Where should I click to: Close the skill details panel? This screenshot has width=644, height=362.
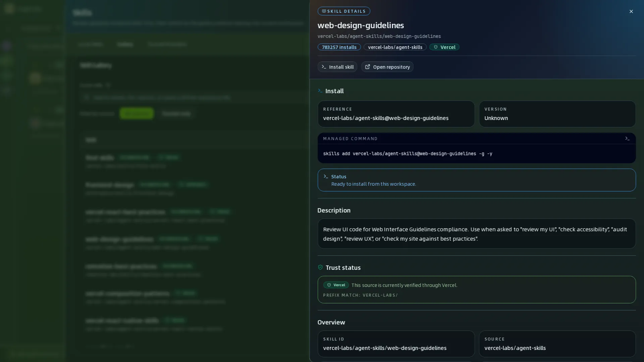click(x=631, y=11)
